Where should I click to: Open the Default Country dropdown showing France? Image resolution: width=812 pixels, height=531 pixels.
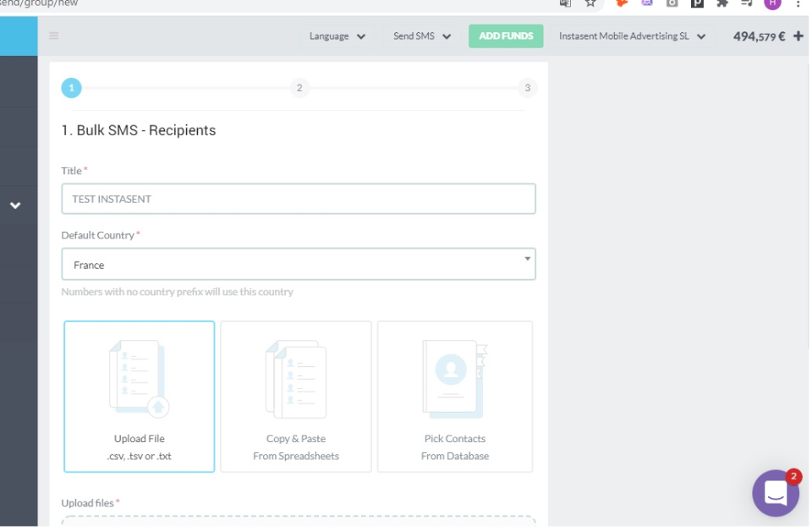pos(299,264)
